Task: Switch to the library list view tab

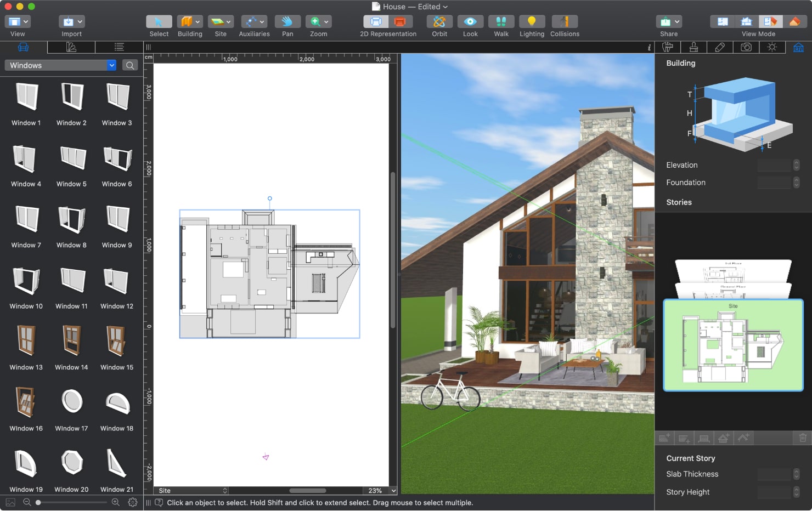Action: click(119, 47)
